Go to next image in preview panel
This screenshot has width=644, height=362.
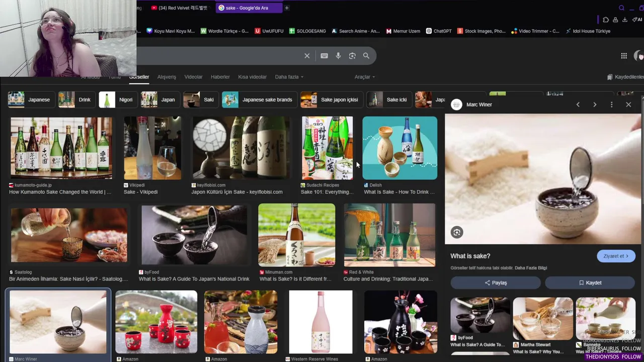(595, 105)
